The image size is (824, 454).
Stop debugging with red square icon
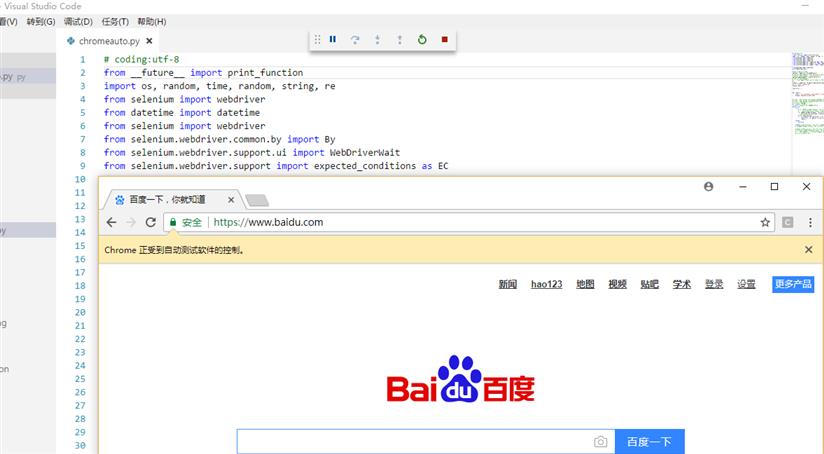point(445,39)
